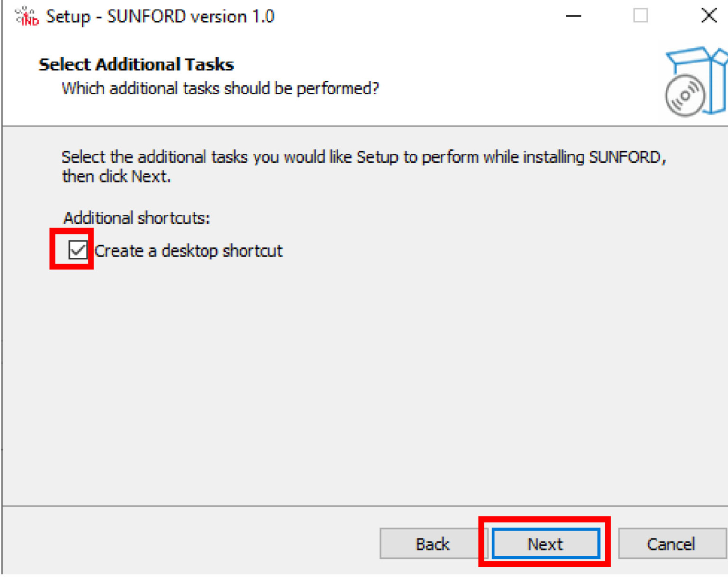Click the Select Additional Tasks heading
Screen dimensions: 728x577
pyautogui.click(x=135, y=64)
